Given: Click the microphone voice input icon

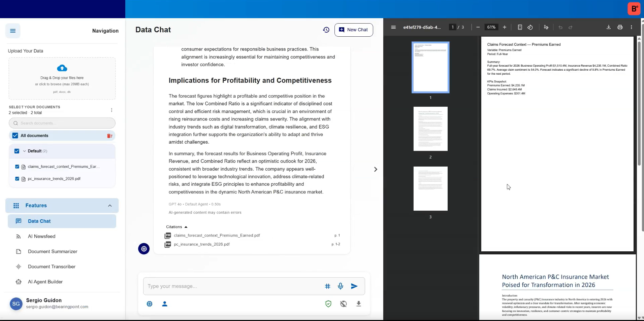Looking at the screenshot, I should tap(341, 286).
